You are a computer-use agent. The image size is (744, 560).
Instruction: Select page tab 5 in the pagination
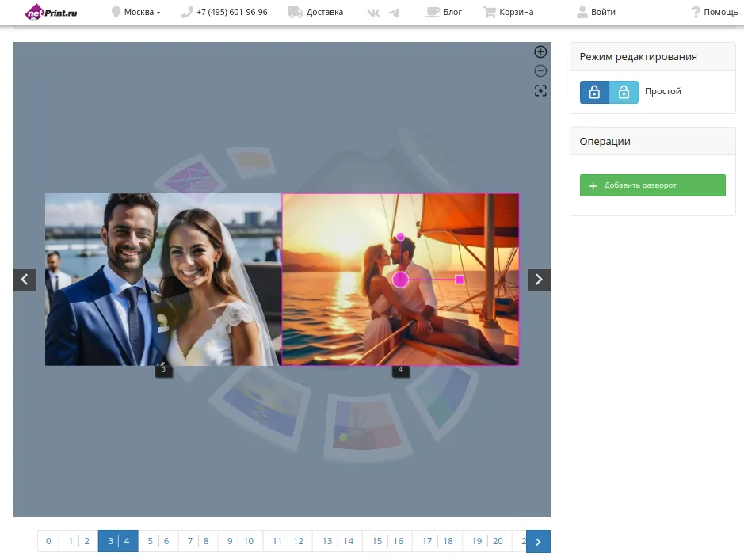click(150, 540)
